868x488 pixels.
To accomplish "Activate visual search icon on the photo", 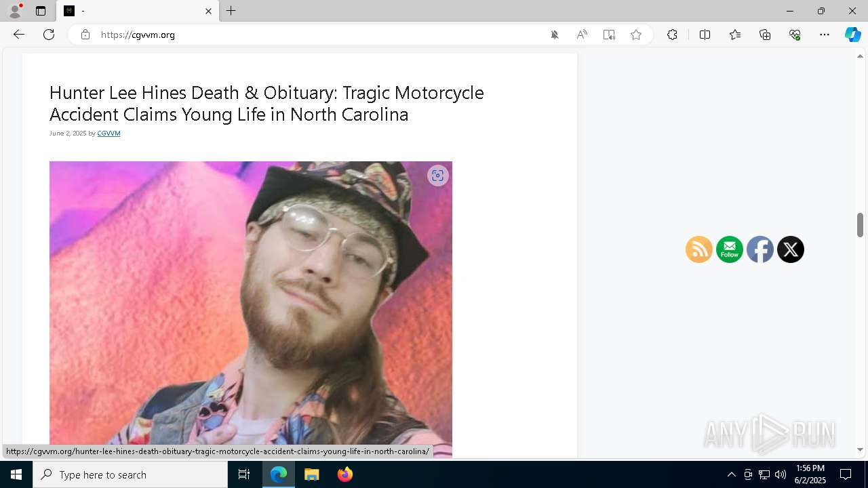I will click(438, 176).
